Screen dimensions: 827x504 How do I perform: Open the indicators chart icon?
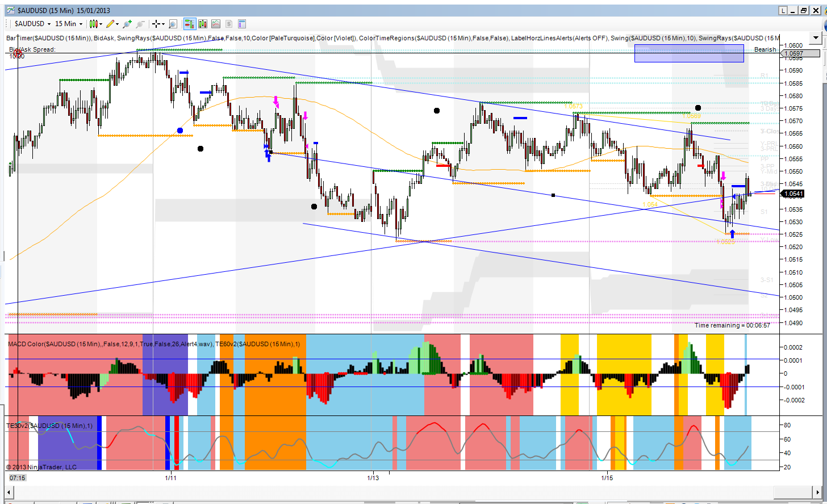click(x=216, y=24)
